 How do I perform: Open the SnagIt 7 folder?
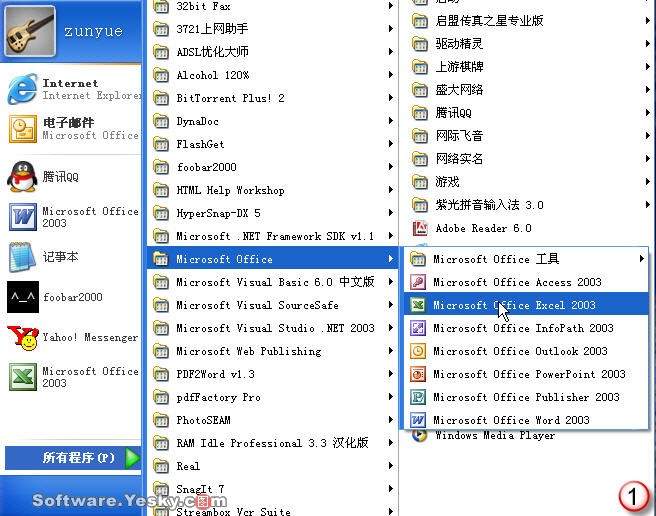(273, 489)
